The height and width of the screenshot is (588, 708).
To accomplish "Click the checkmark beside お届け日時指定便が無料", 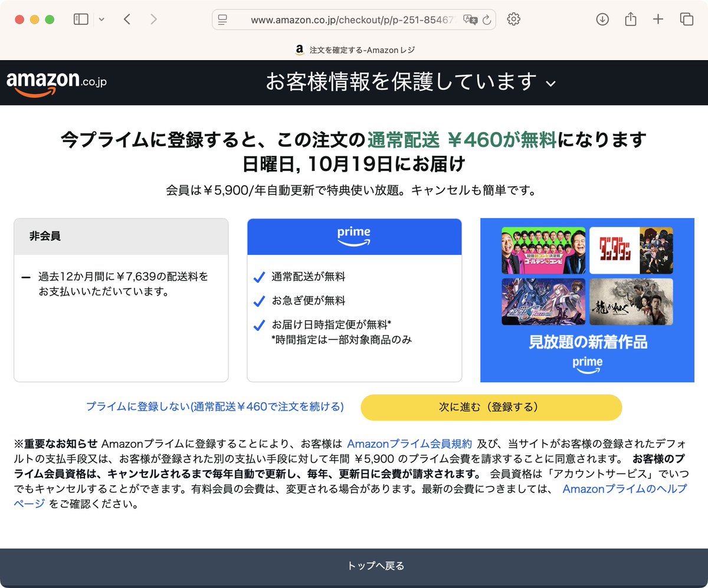I will pos(258,326).
